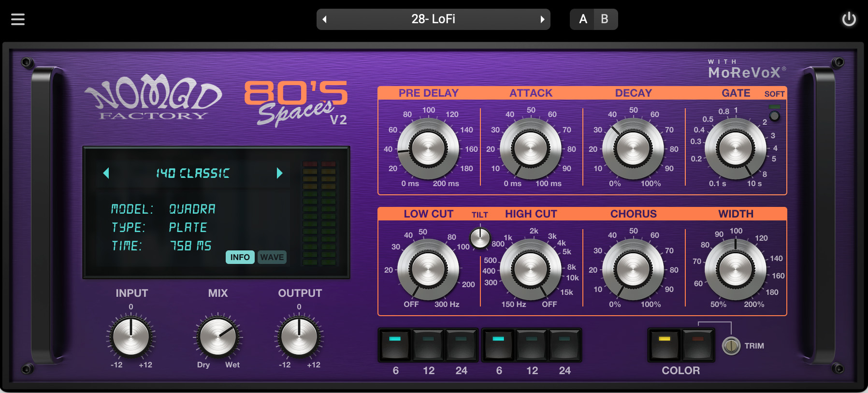
Task: Go to the previous preset with the left arrow
Action: tap(325, 19)
